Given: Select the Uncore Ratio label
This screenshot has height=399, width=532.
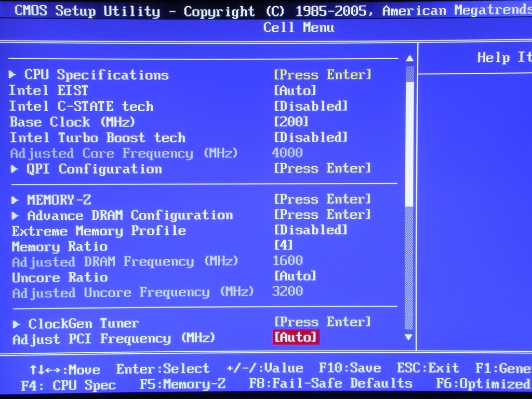Looking at the screenshot, I should pyautogui.click(x=60, y=277).
